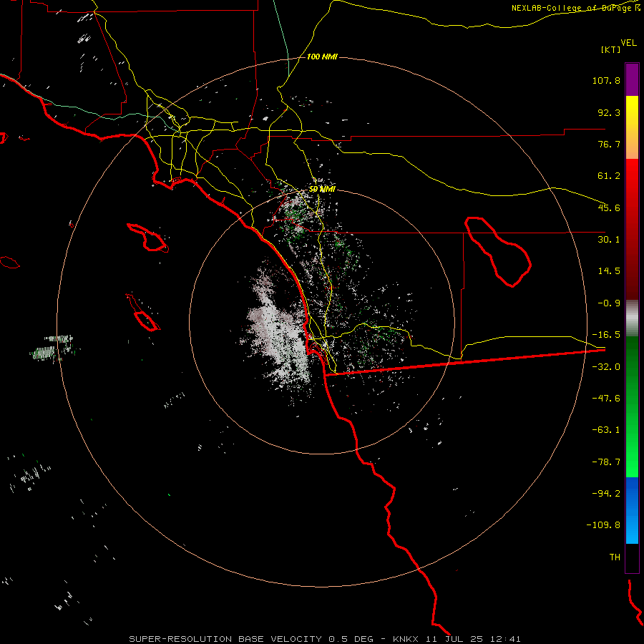Click the 92.3 velocity scale value
The width and height of the screenshot is (644, 644).
(609, 112)
